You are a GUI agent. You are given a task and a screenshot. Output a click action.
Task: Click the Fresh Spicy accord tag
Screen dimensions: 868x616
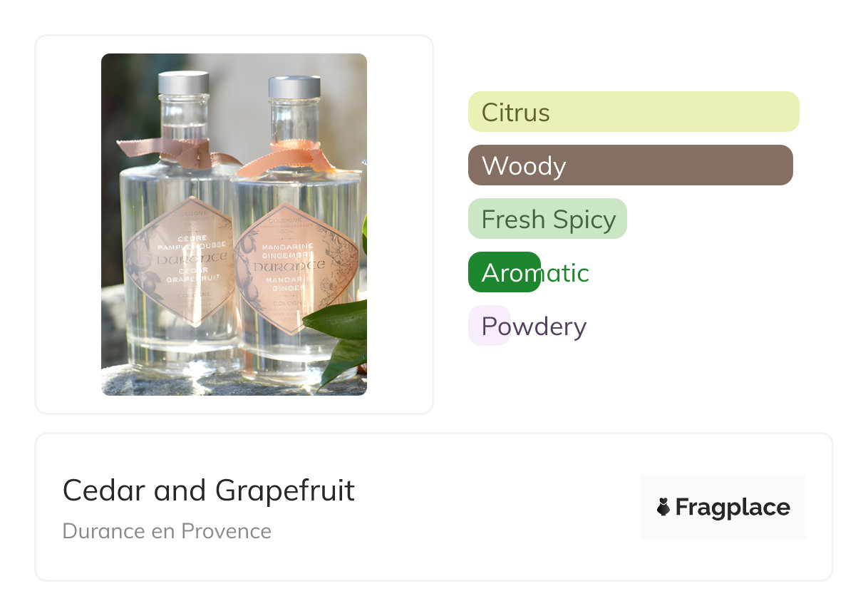coord(547,219)
